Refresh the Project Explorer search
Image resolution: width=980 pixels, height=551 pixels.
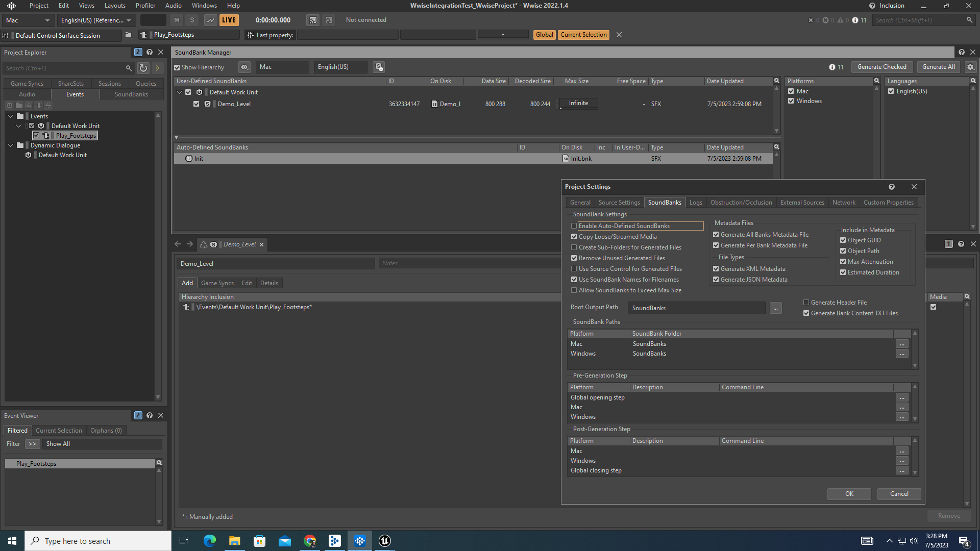pyautogui.click(x=143, y=68)
